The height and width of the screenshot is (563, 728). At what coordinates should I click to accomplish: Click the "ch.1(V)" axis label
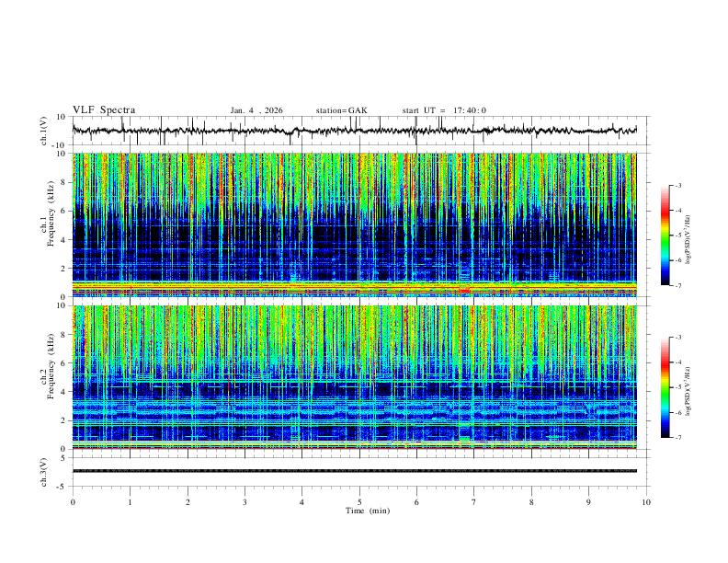(44, 131)
